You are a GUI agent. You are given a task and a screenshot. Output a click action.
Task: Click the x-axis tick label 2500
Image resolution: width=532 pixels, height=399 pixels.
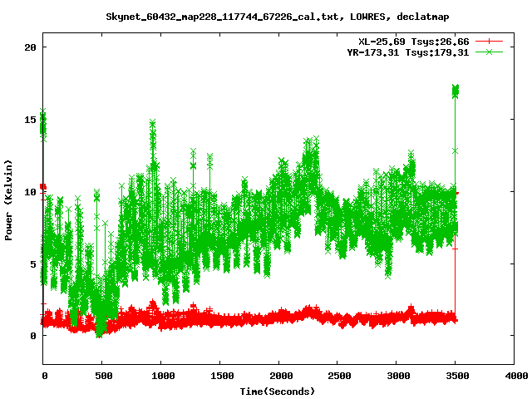tap(339, 376)
